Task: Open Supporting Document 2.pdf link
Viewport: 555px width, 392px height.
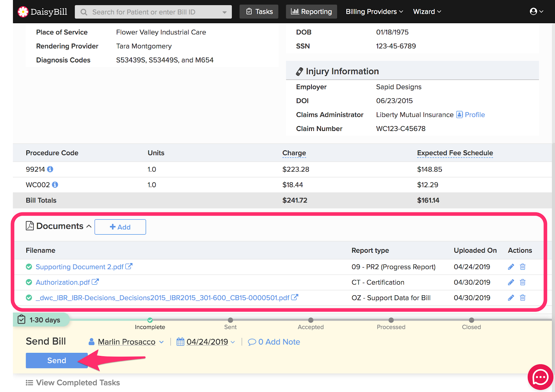Action: [80, 267]
